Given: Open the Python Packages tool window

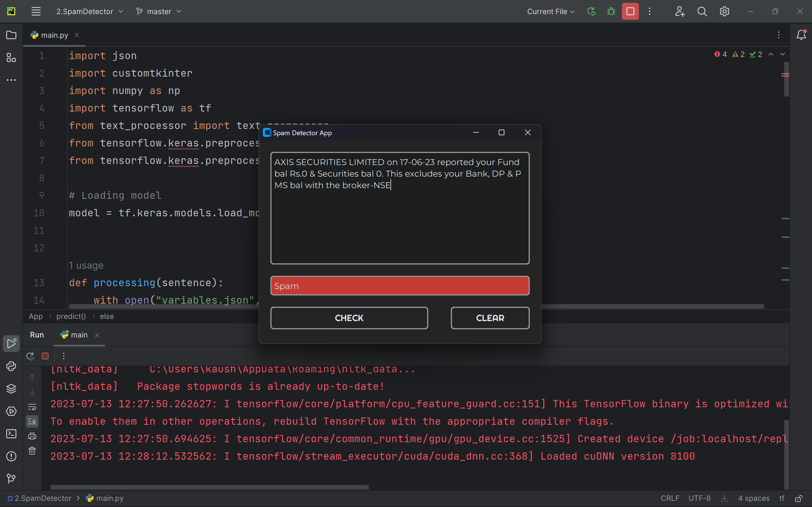Looking at the screenshot, I should pyautogui.click(x=11, y=389).
